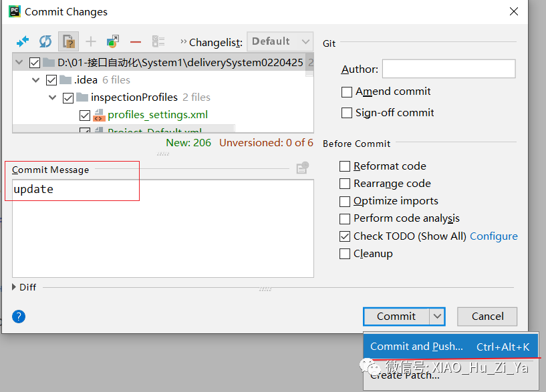Image resolution: width=546 pixels, height=392 pixels.
Task: Click the profiles_settings.xml file icon
Action: [100, 115]
